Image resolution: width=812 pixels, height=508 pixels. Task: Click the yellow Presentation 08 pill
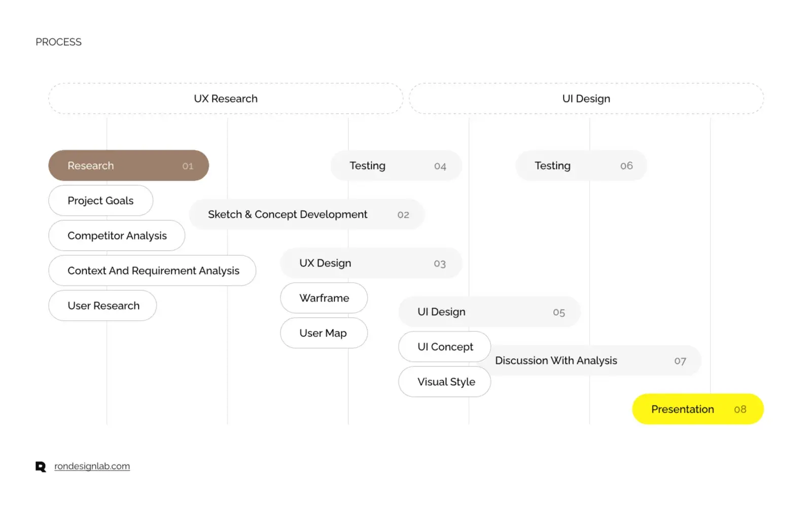(698, 409)
